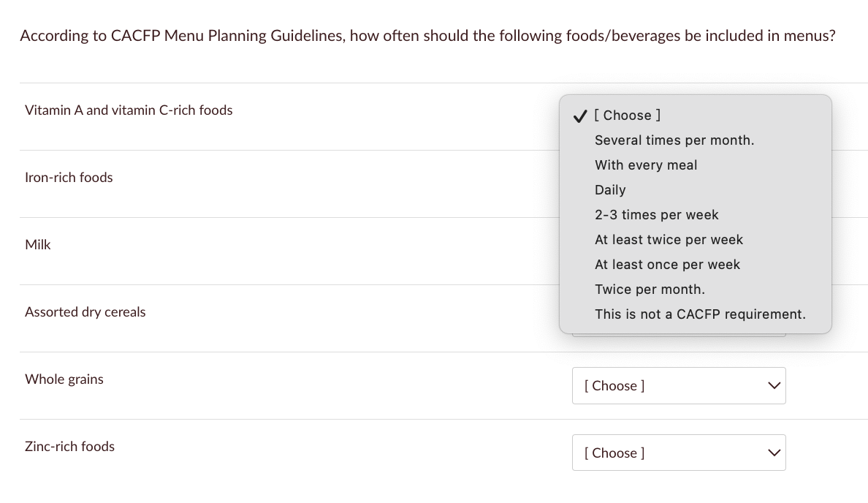Click the 'Vitamin A and vitamin C-rich foods' label
Screen dimensions: 868x503
tap(129, 110)
